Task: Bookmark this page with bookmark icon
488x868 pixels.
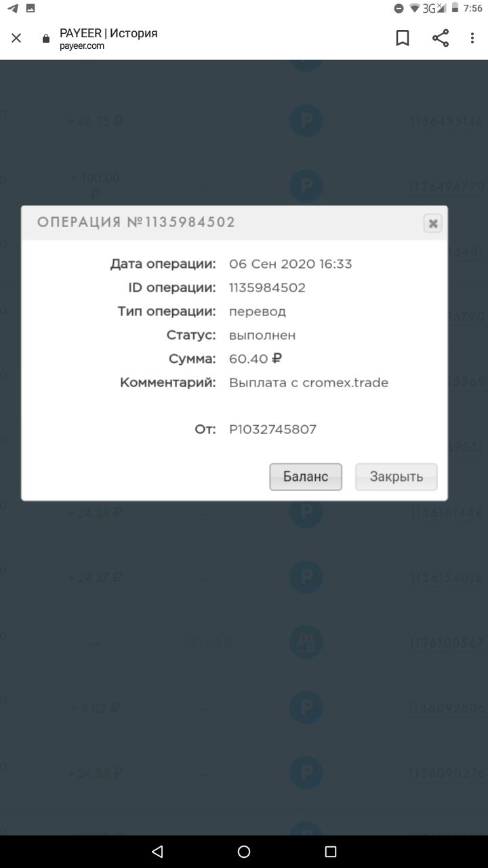Action: coord(403,38)
